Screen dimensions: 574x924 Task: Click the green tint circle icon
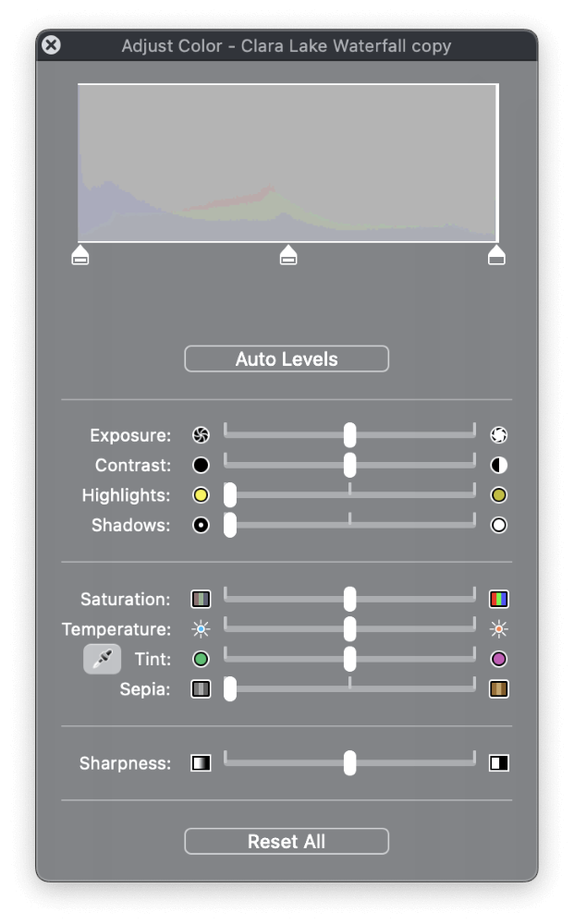[201, 659]
